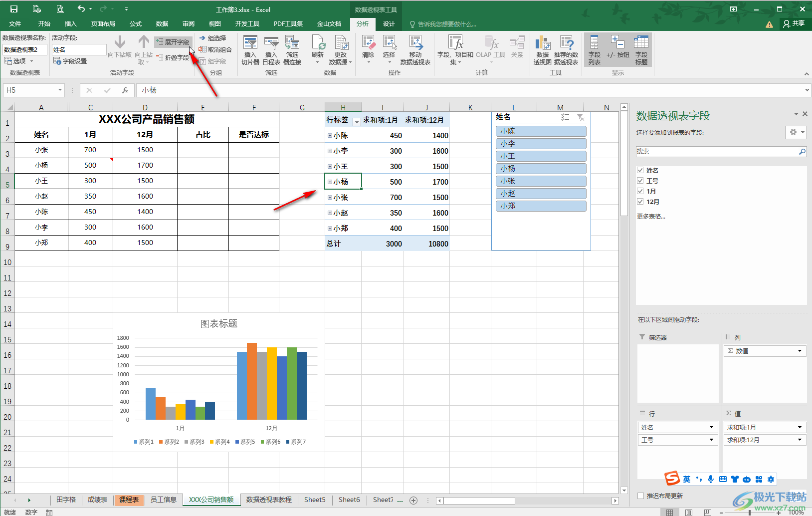Open 姓名 row field dropdown in Rows area
Viewport: 812px width, 516px height.
pyautogui.click(x=711, y=427)
